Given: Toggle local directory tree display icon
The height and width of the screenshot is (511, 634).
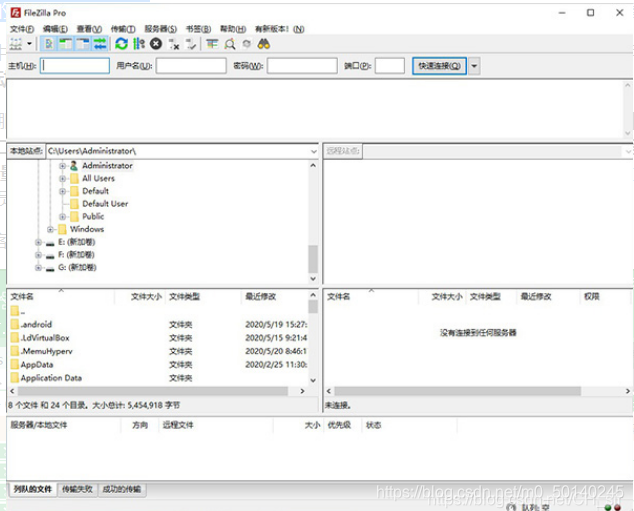Looking at the screenshot, I should click(66, 44).
